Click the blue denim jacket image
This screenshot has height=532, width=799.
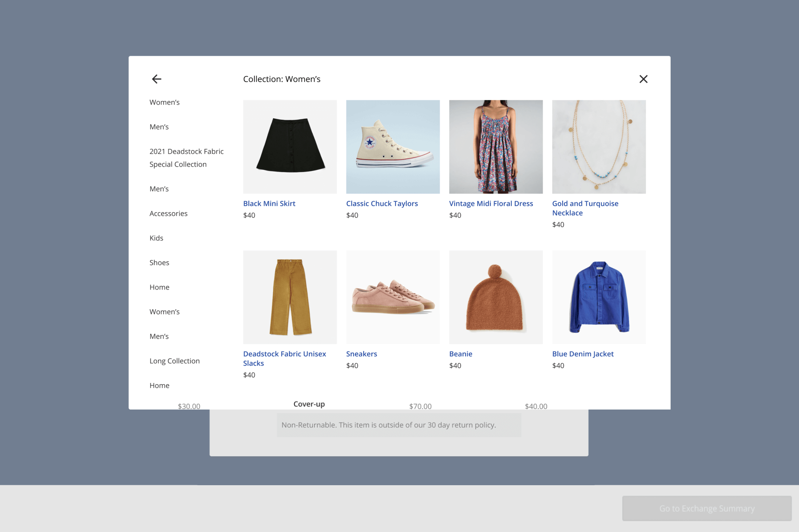[x=599, y=297]
